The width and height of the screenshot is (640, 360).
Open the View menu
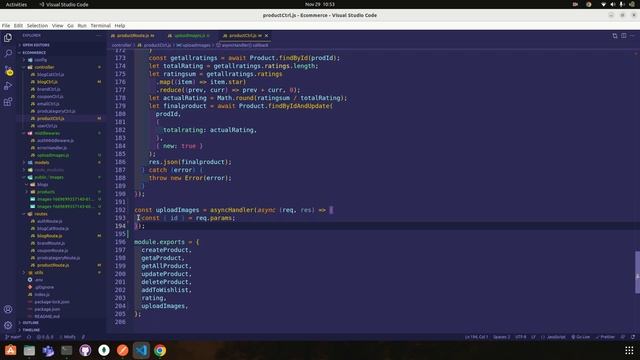(58, 25)
